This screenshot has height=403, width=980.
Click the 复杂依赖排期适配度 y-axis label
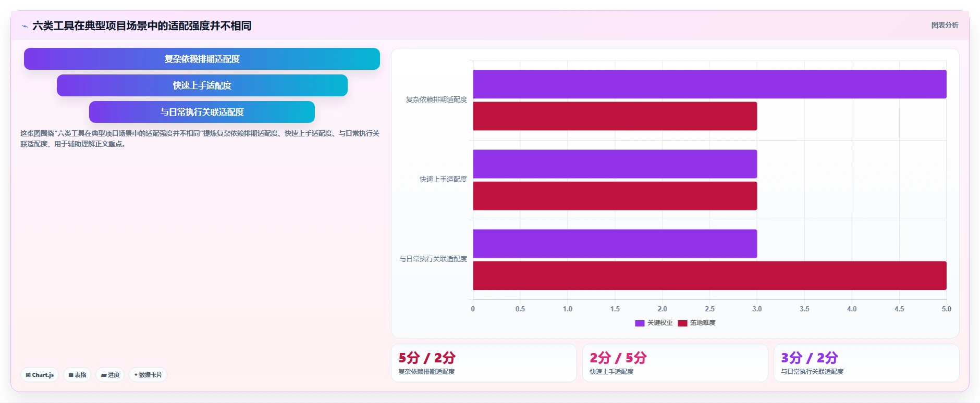pos(436,99)
